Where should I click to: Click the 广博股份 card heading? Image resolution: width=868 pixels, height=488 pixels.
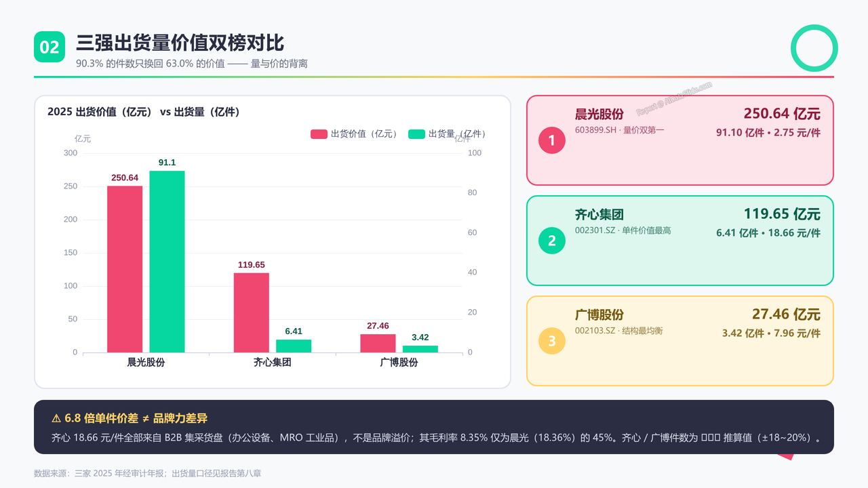[x=599, y=315]
